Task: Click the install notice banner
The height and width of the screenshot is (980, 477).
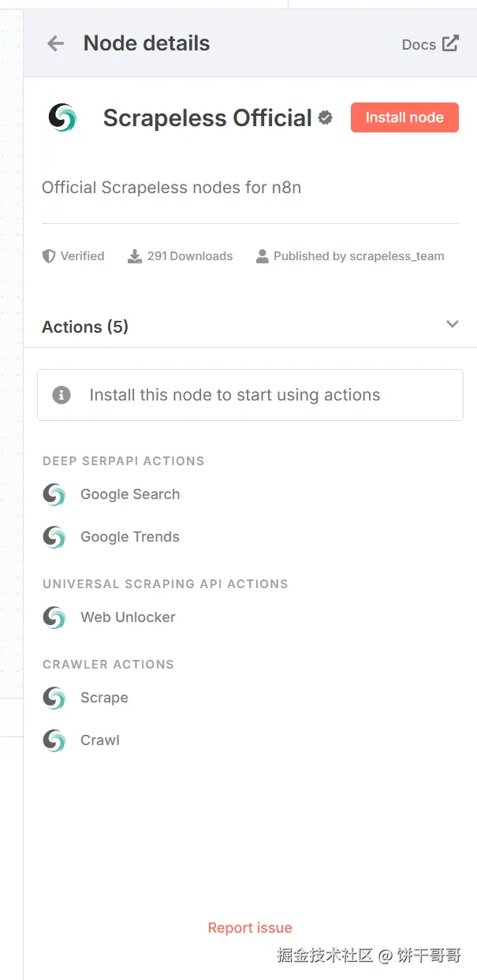Action: pos(250,395)
